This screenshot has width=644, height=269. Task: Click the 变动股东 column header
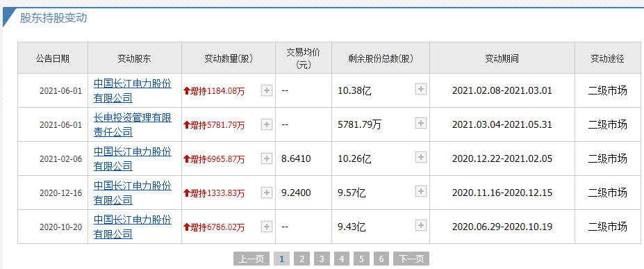point(134,58)
